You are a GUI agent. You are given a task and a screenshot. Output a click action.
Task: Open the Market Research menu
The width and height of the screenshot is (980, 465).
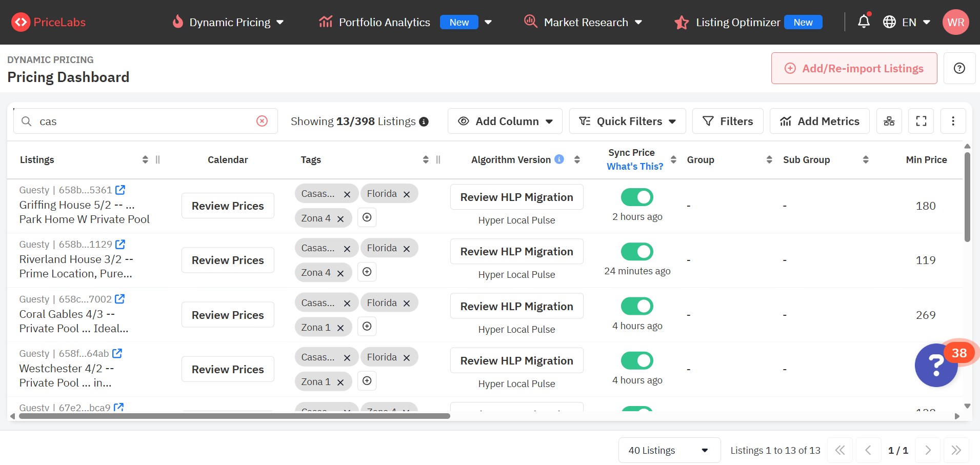[583, 22]
